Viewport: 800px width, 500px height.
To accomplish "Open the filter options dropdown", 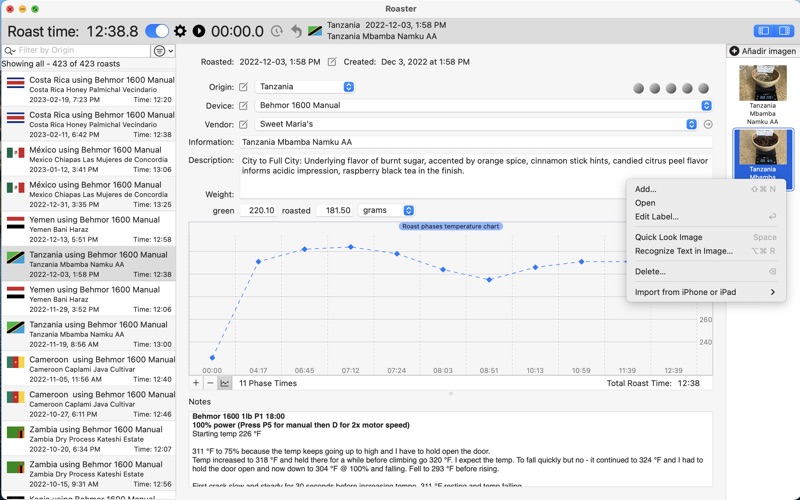I will pos(164,51).
